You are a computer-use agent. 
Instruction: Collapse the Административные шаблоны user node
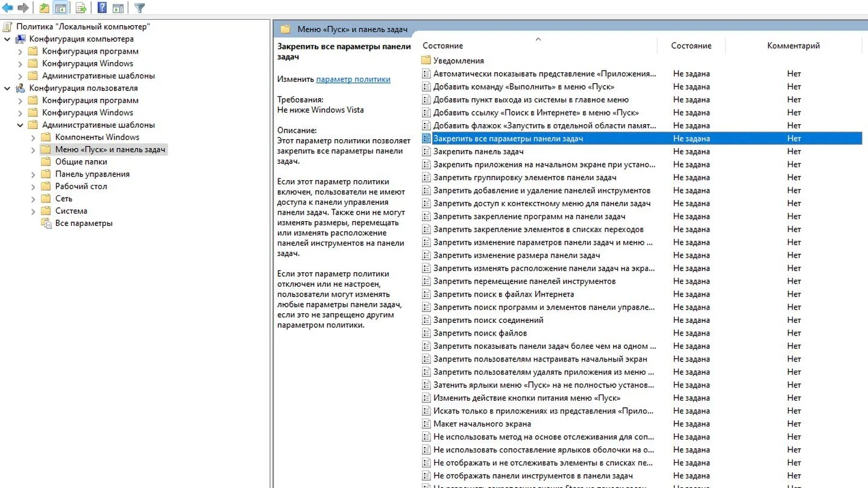20,125
